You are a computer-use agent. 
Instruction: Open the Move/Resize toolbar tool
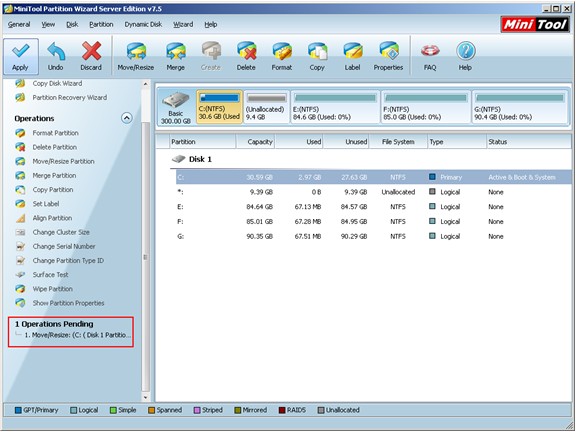pos(136,57)
